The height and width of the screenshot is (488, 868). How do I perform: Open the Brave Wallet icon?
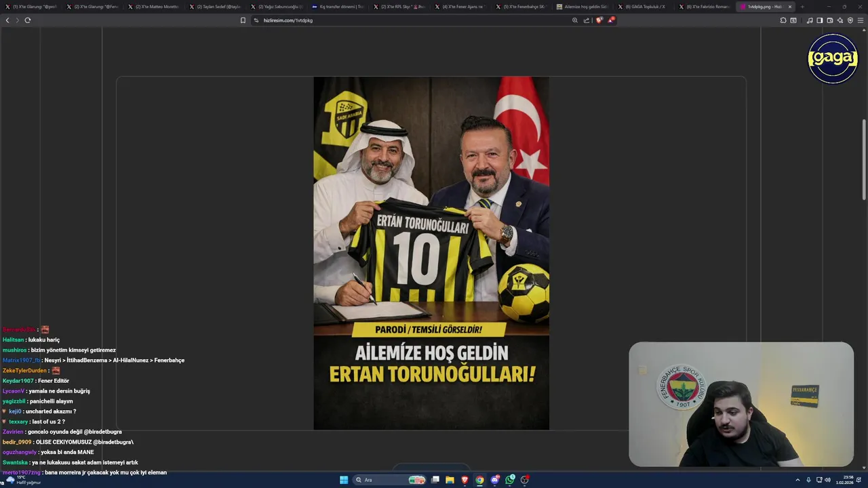pyautogui.click(x=829, y=20)
